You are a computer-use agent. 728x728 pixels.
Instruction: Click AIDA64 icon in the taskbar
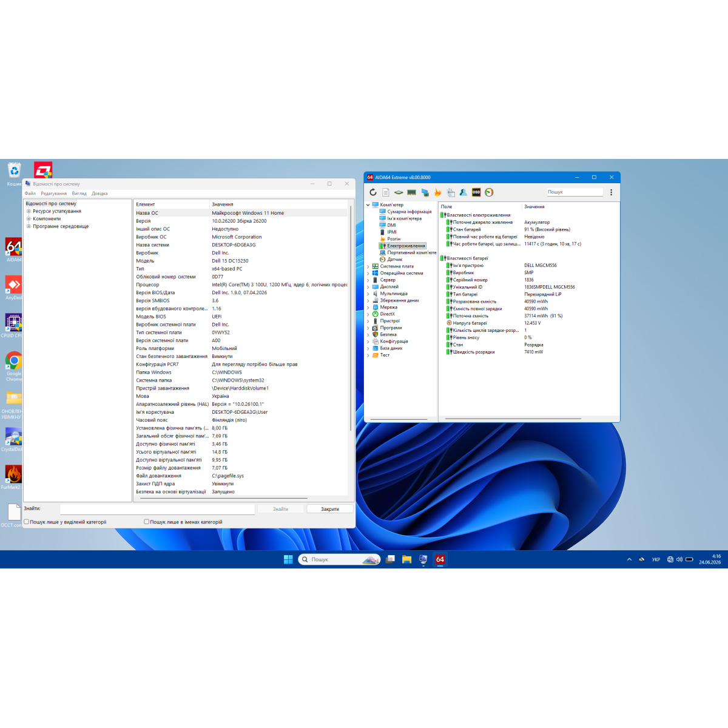(x=440, y=559)
